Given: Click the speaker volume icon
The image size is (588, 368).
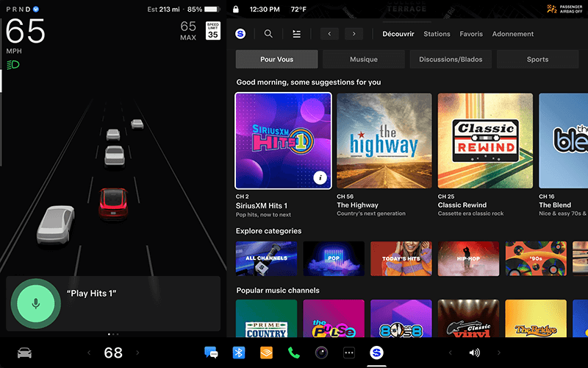Looking at the screenshot, I should click(474, 353).
